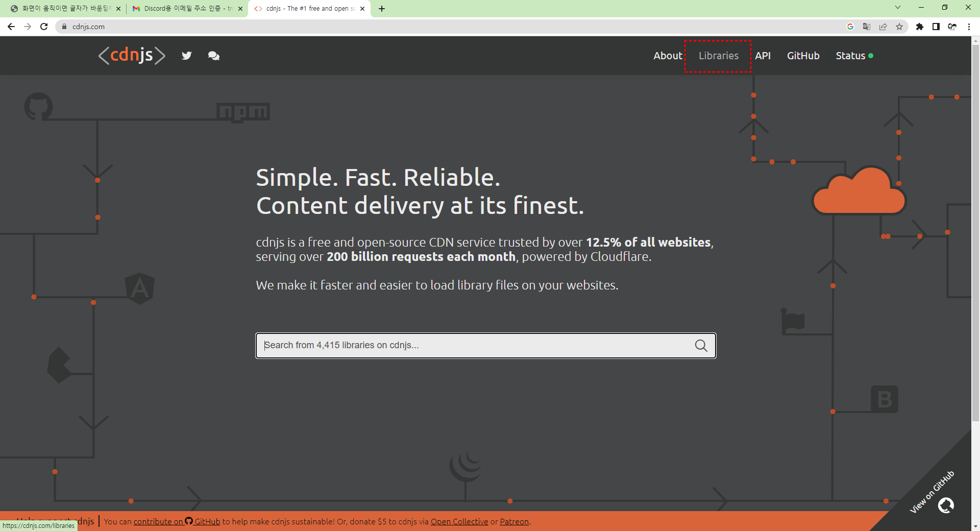980x531 pixels.
Task: Go back with the browser back arrow
Action: coord(11,27)
